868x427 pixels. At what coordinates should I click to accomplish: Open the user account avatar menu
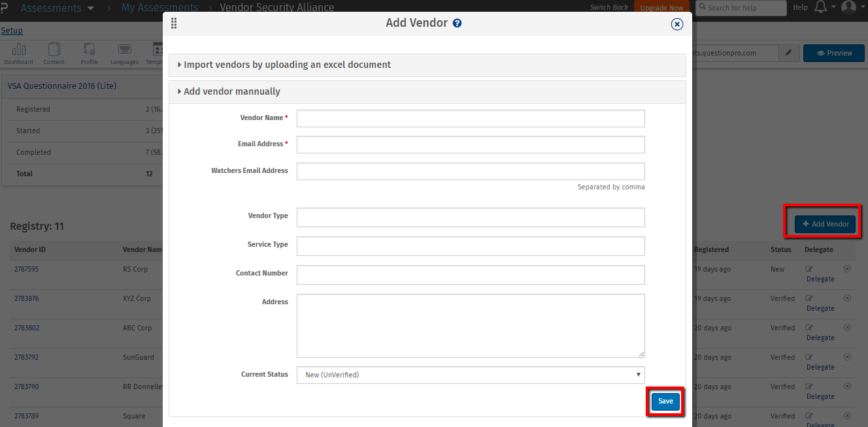pyautogui.click(x=849, y=7)
